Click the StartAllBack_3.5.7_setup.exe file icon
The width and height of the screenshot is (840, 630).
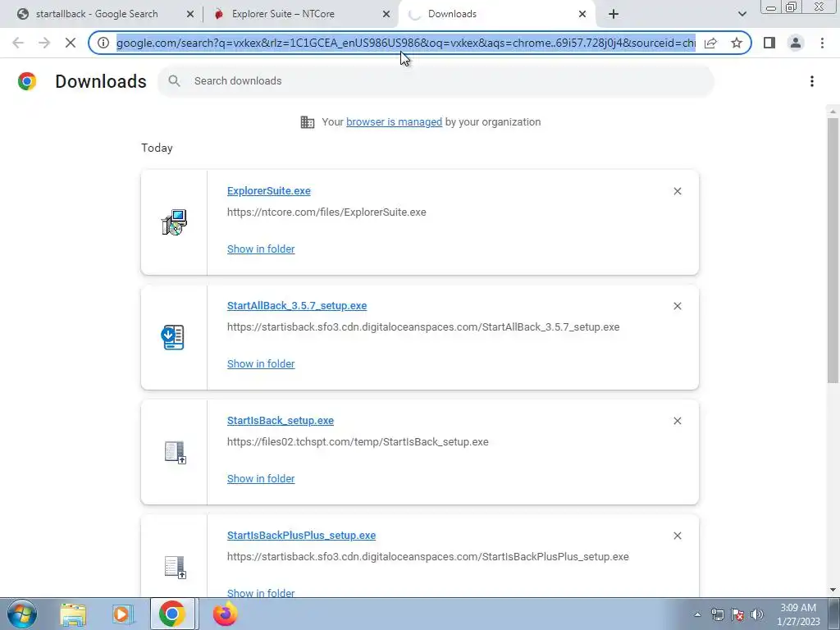click(x=173, y=337)
